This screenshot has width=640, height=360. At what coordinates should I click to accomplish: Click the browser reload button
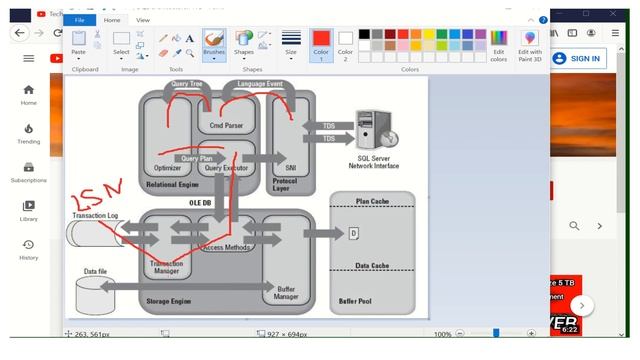(x=58, y=33)
